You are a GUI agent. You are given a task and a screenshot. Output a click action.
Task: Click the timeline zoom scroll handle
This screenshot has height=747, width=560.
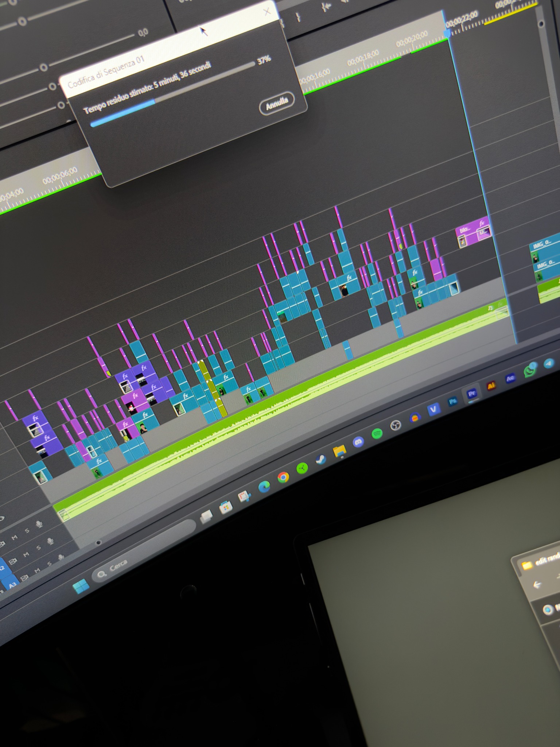(98, 542)
